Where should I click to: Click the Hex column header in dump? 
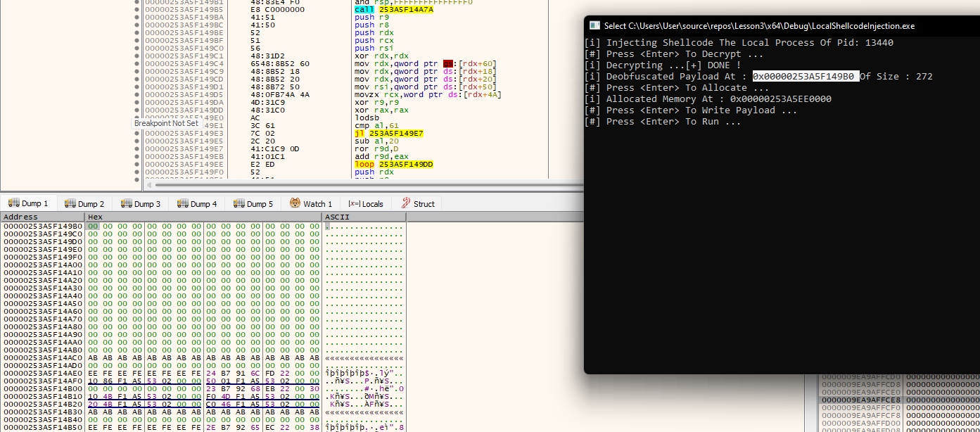point(96,217)
